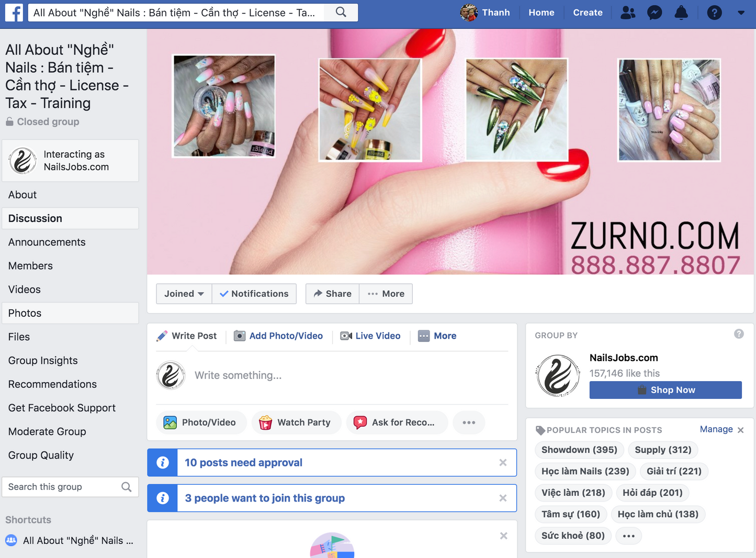The image size is (756, 558).
Task: Open Get Facebook Support
Action: [x=70, y=408]
